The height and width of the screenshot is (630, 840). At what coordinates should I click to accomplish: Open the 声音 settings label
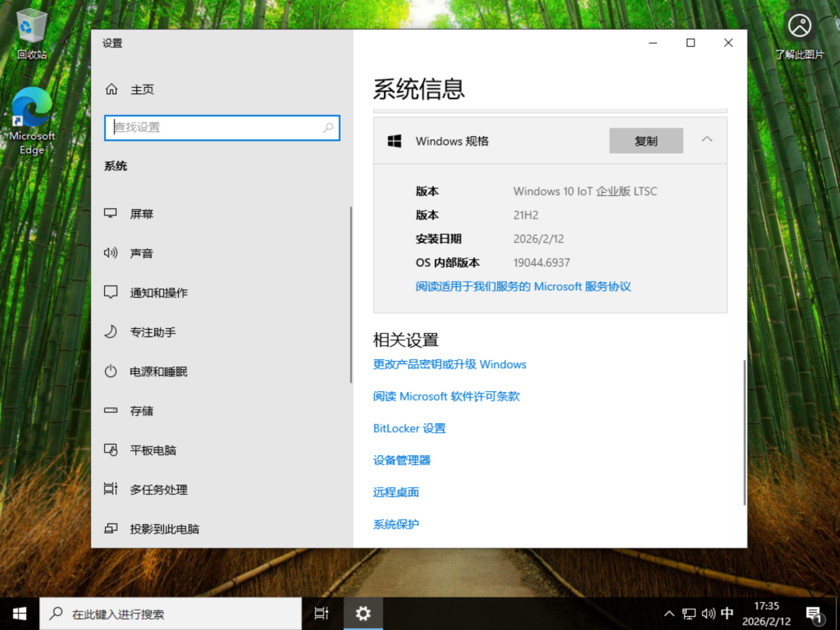coord(142,254)
